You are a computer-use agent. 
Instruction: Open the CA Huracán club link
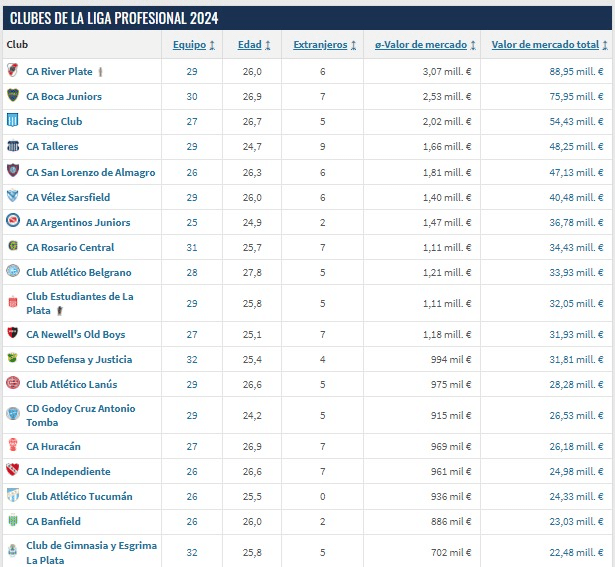tap(53, 447)
